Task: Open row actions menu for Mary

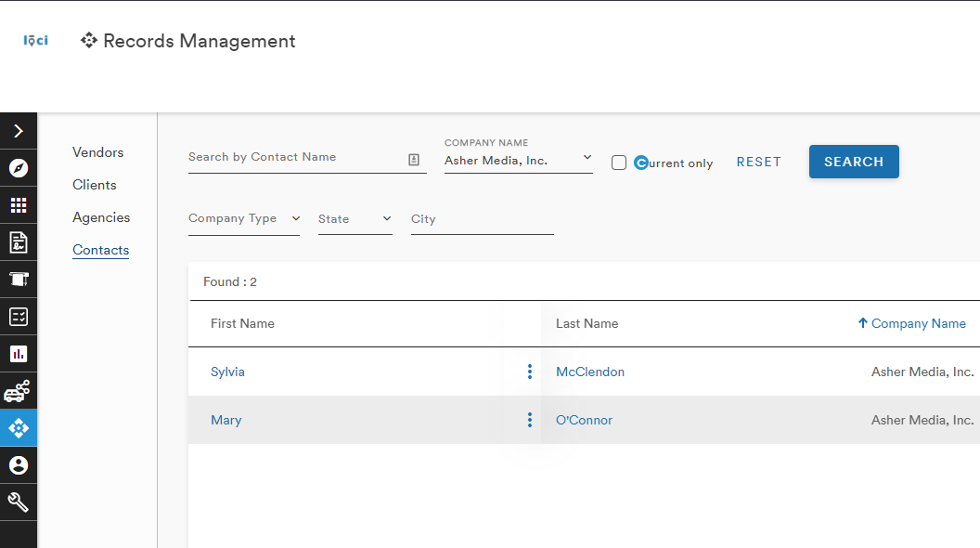Action: pyautogui.click(x=529, y=420)
